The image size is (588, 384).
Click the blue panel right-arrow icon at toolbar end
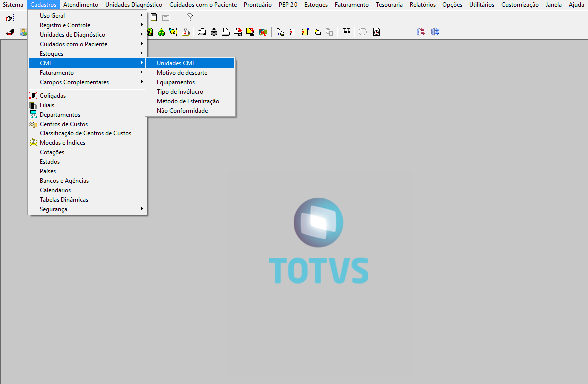pyautogui.click(x=435, y=32)
